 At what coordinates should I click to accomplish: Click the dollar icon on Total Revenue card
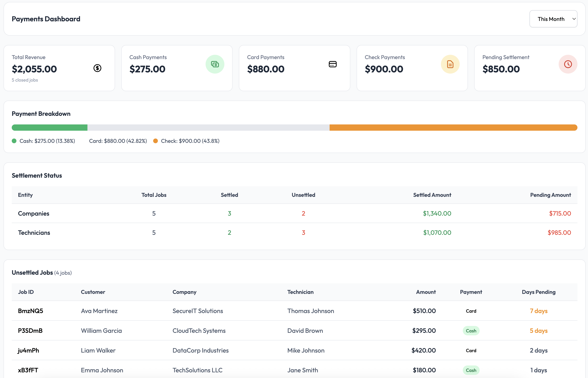97,68
